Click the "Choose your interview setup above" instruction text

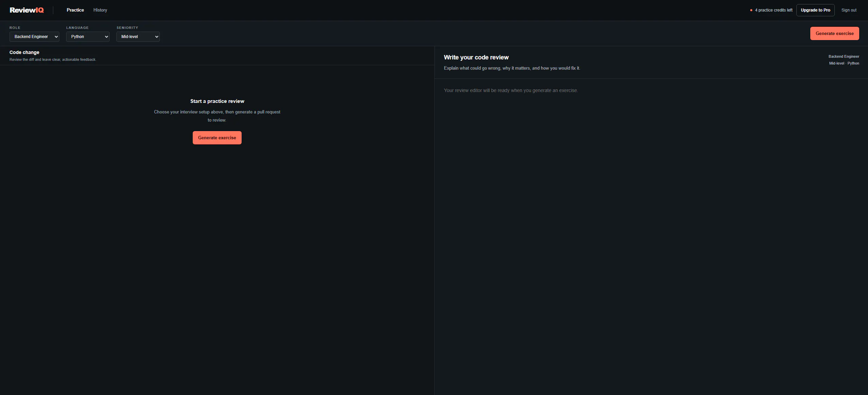point(217,116)
